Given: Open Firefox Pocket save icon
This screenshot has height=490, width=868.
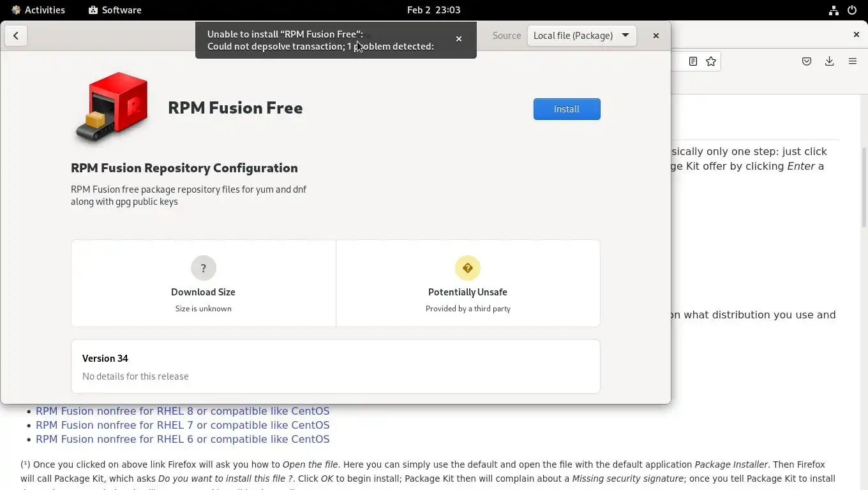Looking at the screenshot, I should pyautogui.click(x=807, y=61).
